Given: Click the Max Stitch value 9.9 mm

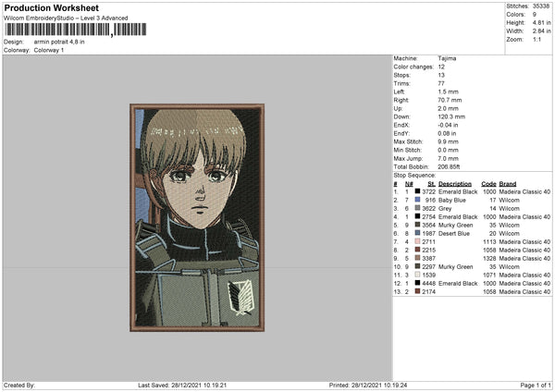Looking at the screenshot, I should click(448, 141).
